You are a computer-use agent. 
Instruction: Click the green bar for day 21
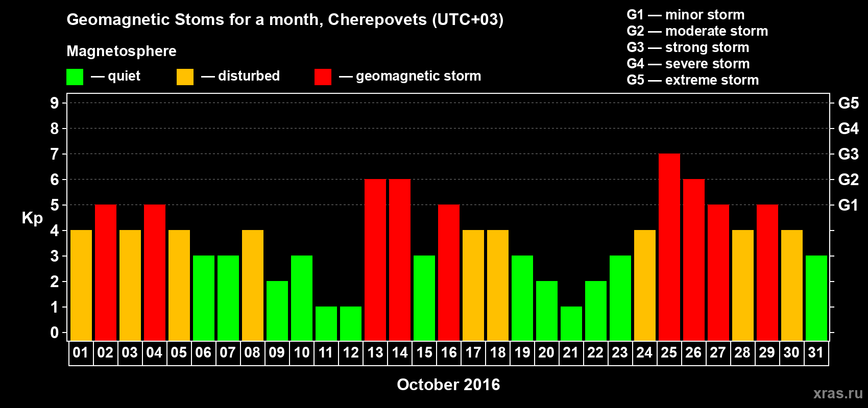571,323
